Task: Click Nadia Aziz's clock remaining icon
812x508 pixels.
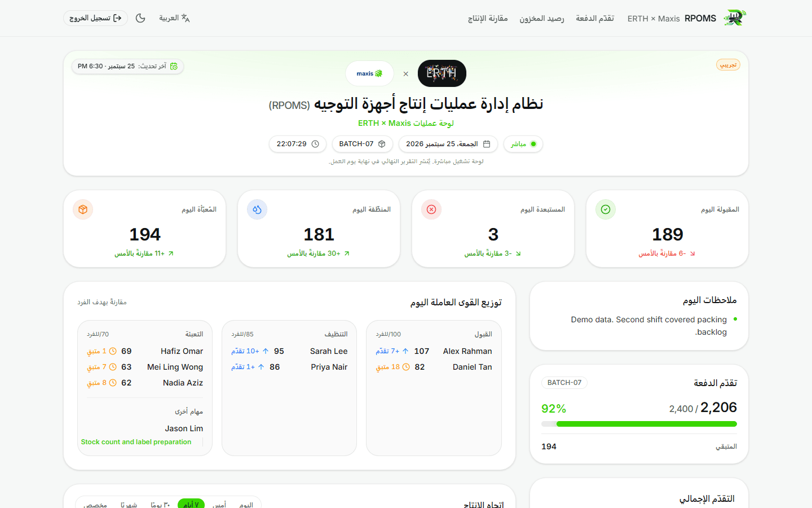Action: click(x=113, y=383)
